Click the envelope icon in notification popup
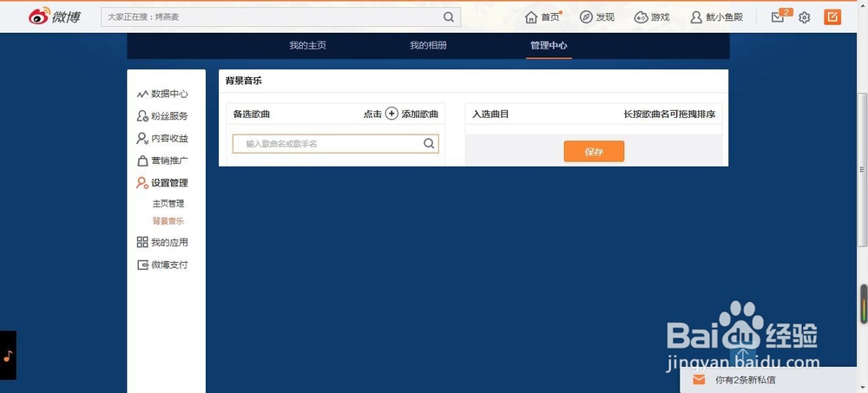The height and width of the screenshot is (393, 868). [x=699, y=380]
